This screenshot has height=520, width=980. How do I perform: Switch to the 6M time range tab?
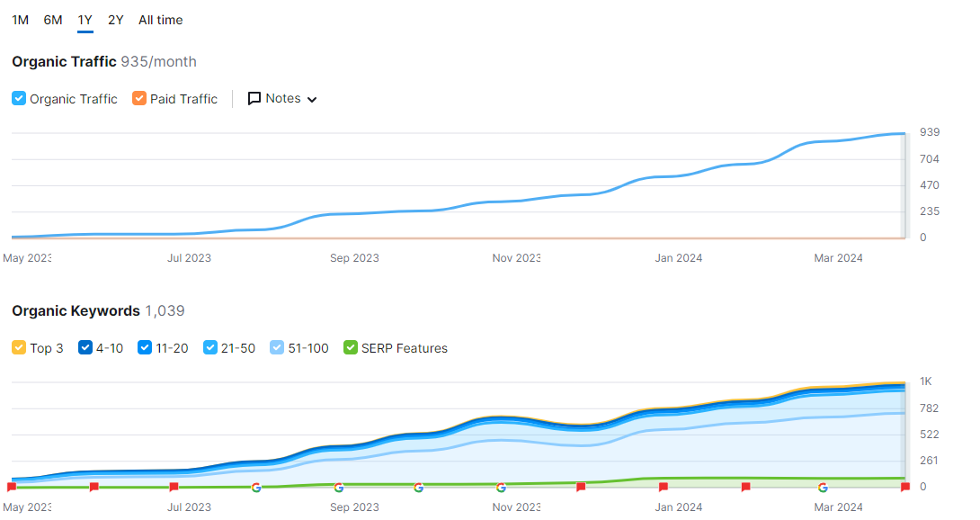click(52, 20)
